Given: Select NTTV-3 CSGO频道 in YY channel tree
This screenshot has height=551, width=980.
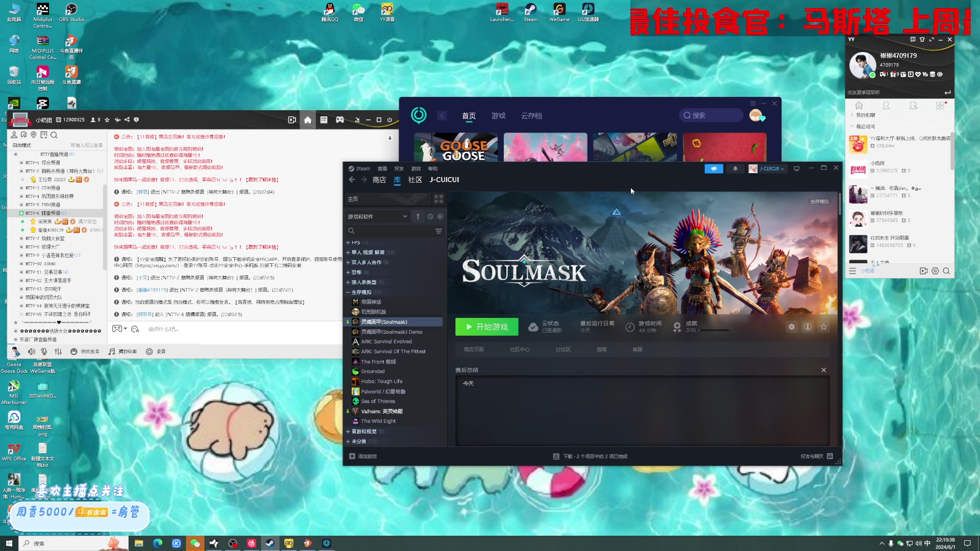Looking at the screenshot, I should pos(43,188).
